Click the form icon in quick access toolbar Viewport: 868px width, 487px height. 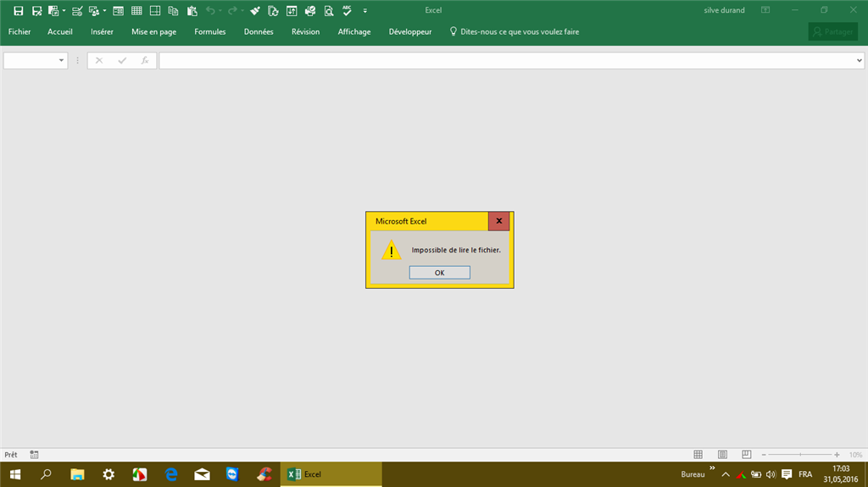pos(118,10)
